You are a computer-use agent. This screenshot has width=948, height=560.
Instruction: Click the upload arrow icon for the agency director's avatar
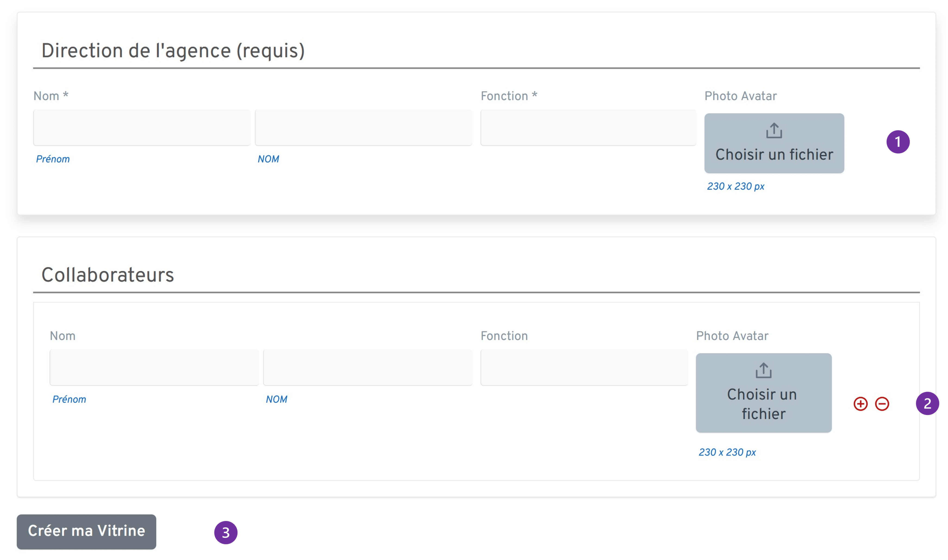pos(773,130)
